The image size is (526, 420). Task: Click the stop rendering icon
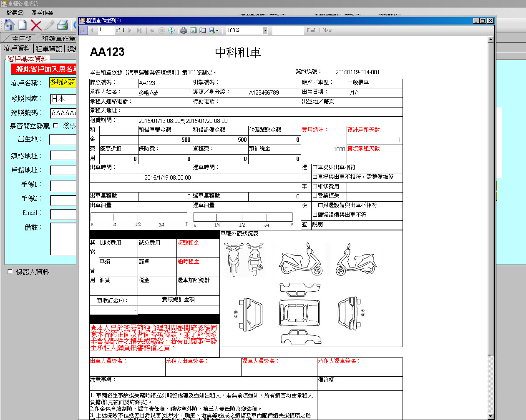(x=162, y=30)
